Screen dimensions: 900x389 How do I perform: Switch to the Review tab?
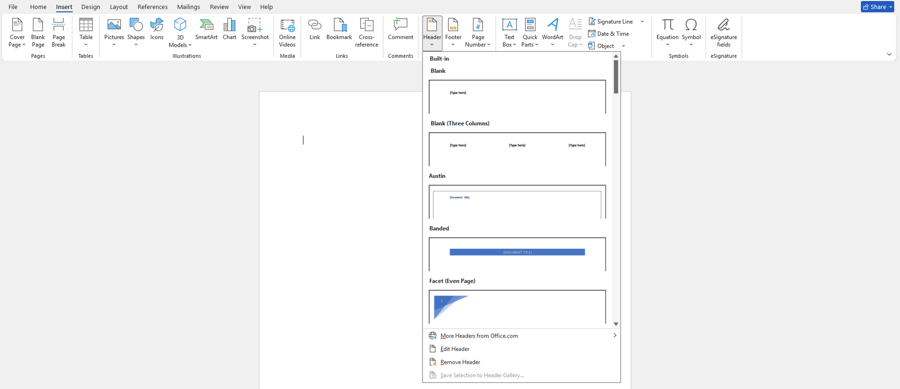tap(219, 7)
